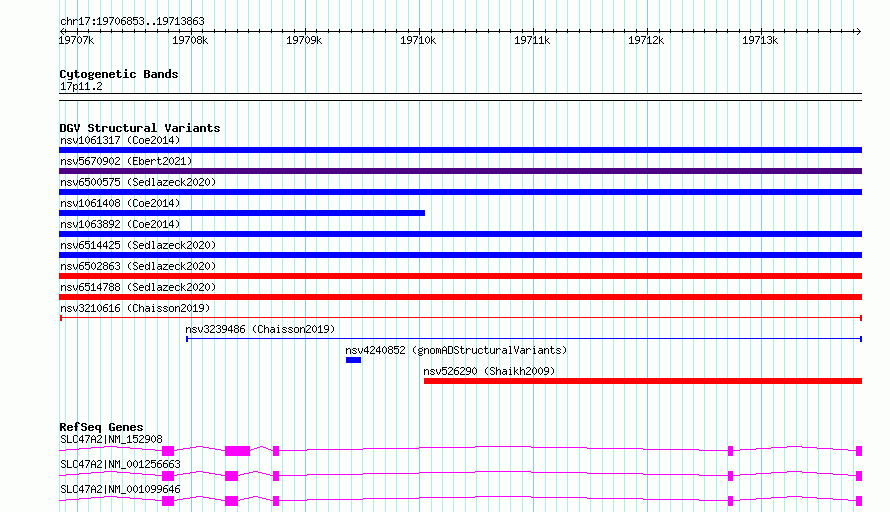Click the chr17:19706853..19713863 coordinate text

pyautogui.click(x=132, y=21)
